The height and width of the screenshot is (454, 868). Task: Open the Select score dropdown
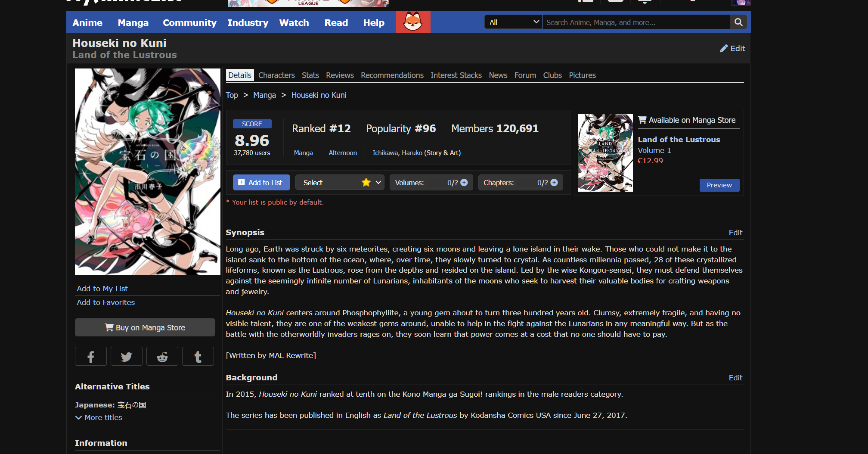[340, 183]
